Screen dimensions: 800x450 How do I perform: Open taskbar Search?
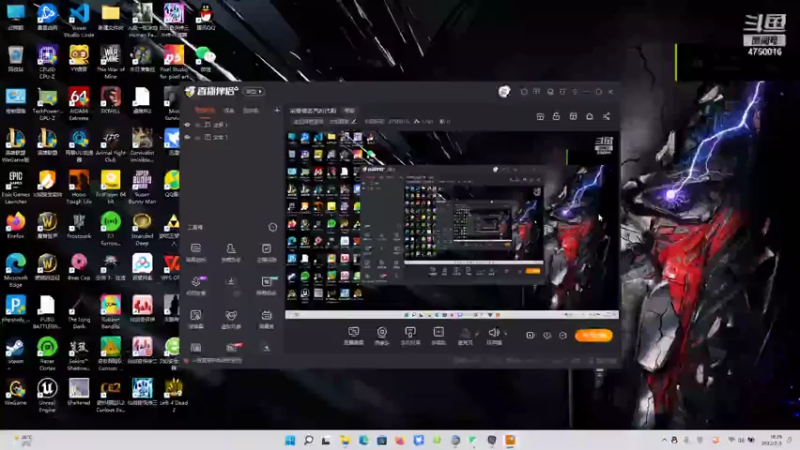308,440
